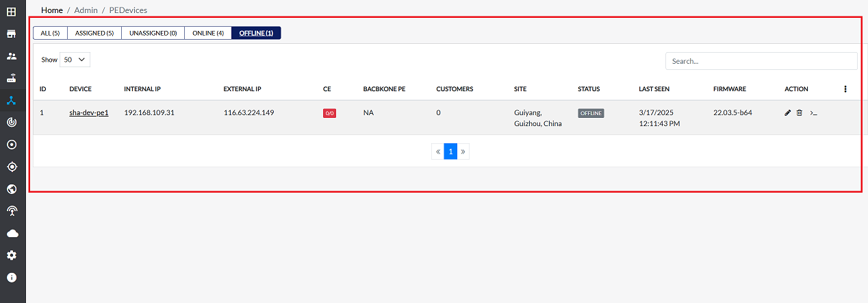Click the OFFLINE status badge
868x303 pixels.
[x=591, y=113]
